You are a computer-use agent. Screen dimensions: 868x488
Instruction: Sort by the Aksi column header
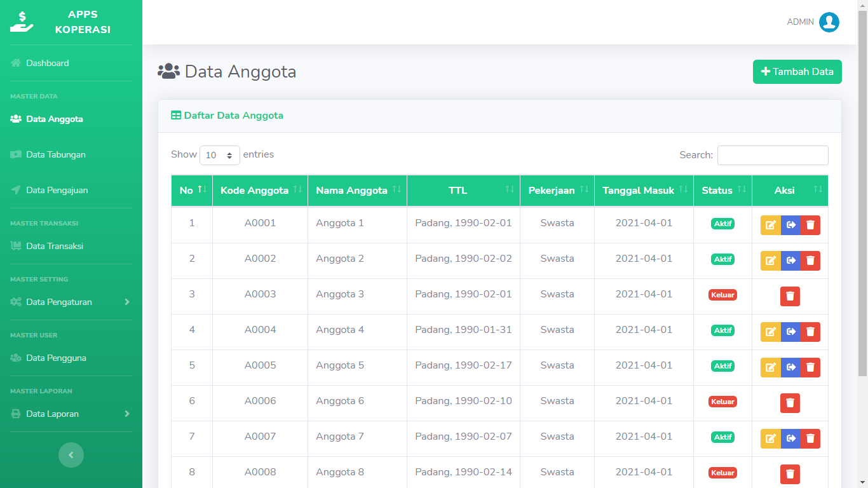[x=790, y=191]
